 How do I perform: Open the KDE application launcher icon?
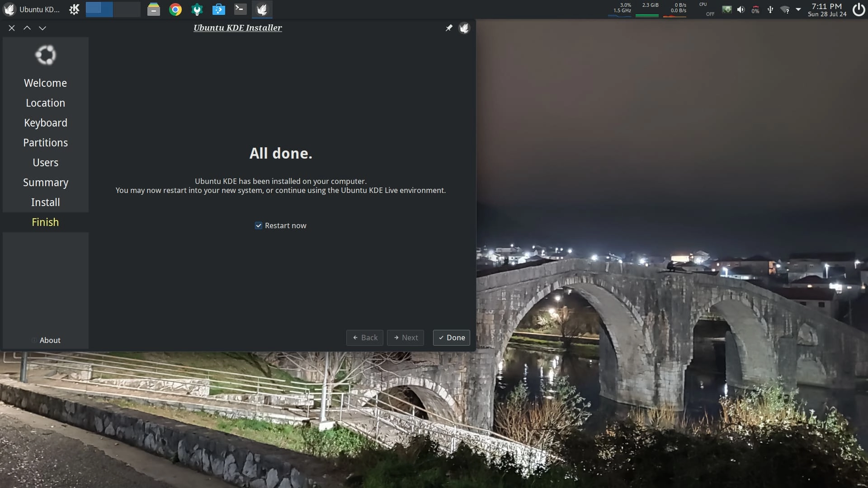point(74,9)
